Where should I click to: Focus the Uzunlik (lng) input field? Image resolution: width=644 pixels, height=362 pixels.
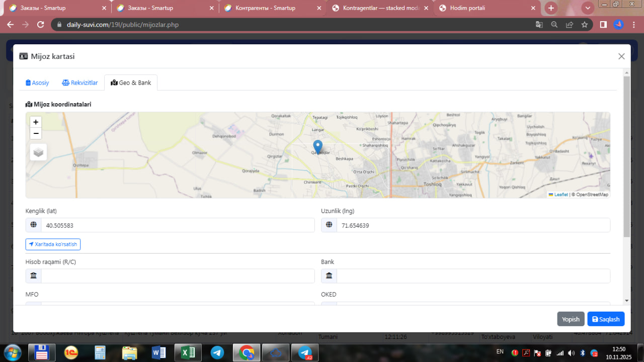(473, 226)
